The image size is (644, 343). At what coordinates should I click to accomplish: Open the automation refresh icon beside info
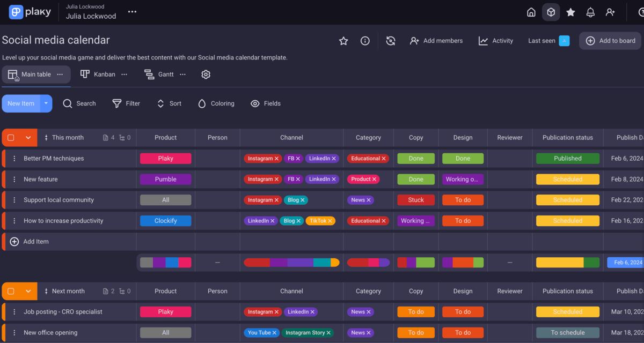391,41
